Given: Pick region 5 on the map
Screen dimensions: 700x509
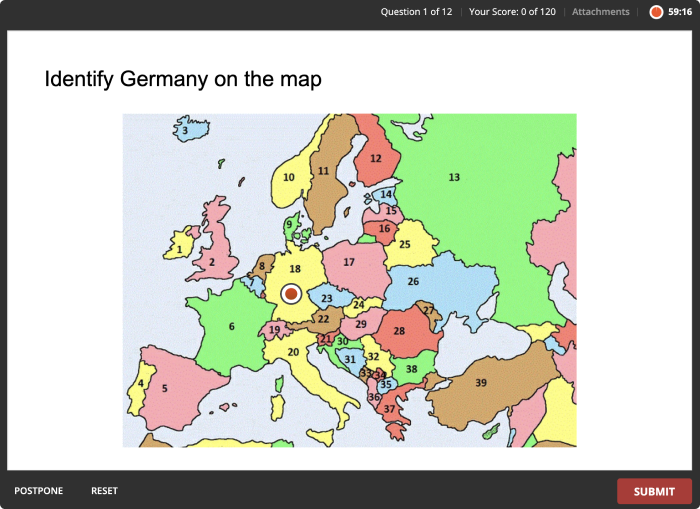Looking at the screenshot, I should coord(164,388).
